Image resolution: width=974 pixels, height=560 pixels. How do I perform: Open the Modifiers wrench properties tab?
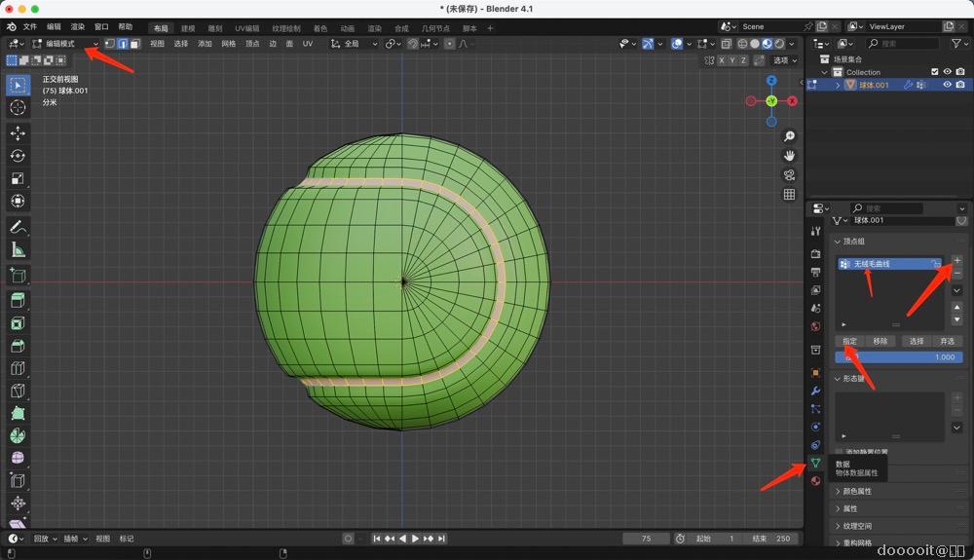[815, 391]
